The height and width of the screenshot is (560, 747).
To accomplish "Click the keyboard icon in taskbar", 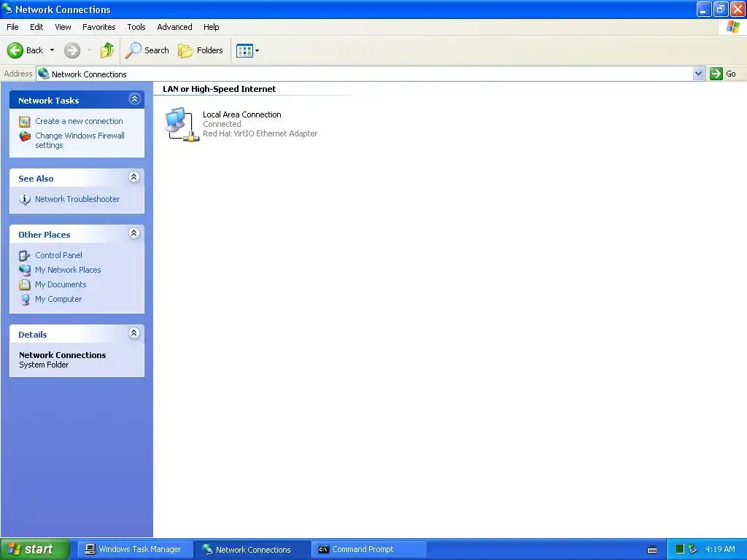I will tap(653, 550).
